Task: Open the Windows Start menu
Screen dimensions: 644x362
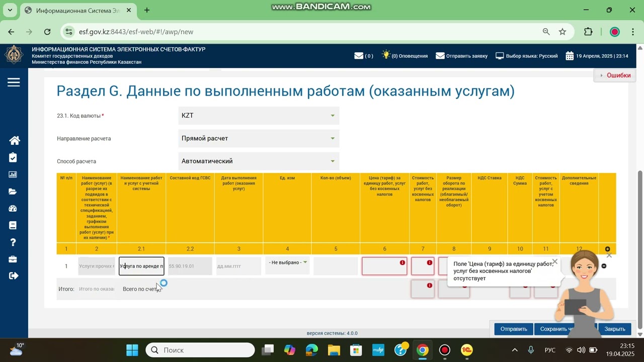Action: (x=132, y=350)
